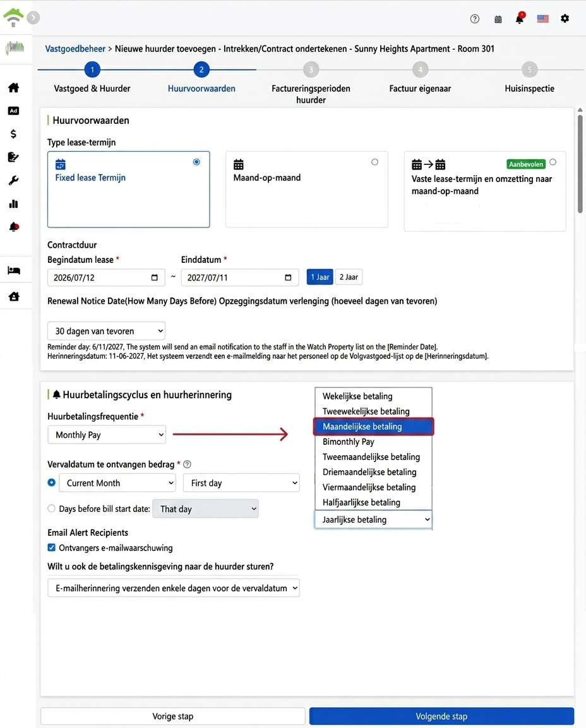Select Vaste lease-termijn en omzetting radio button

click(553, 162)
